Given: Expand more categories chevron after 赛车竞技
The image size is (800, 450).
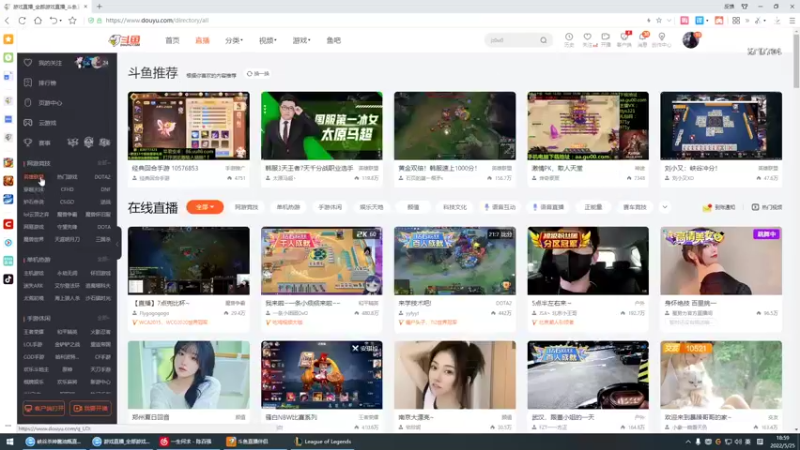Looking at the screenshot, I should [x=664, y=207].
